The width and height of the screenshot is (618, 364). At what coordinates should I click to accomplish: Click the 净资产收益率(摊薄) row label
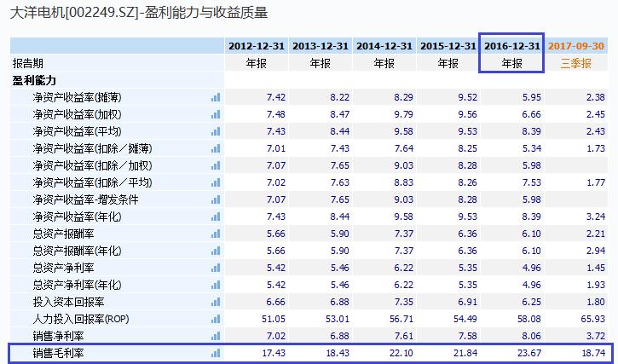coord(78,97)
